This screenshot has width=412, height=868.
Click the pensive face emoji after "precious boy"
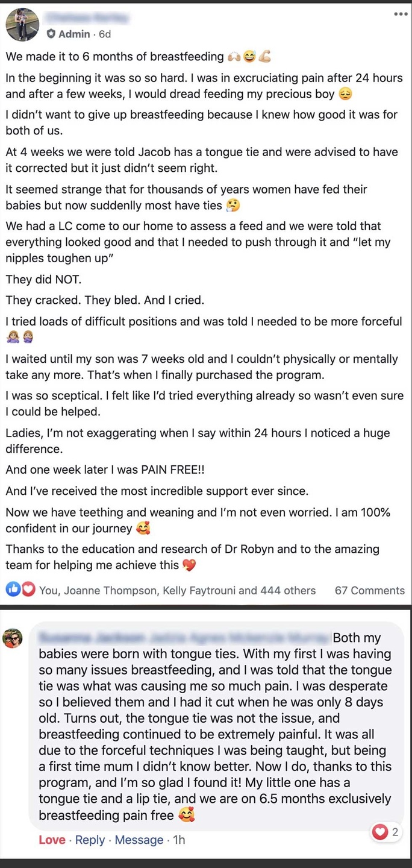coord(345,94)
